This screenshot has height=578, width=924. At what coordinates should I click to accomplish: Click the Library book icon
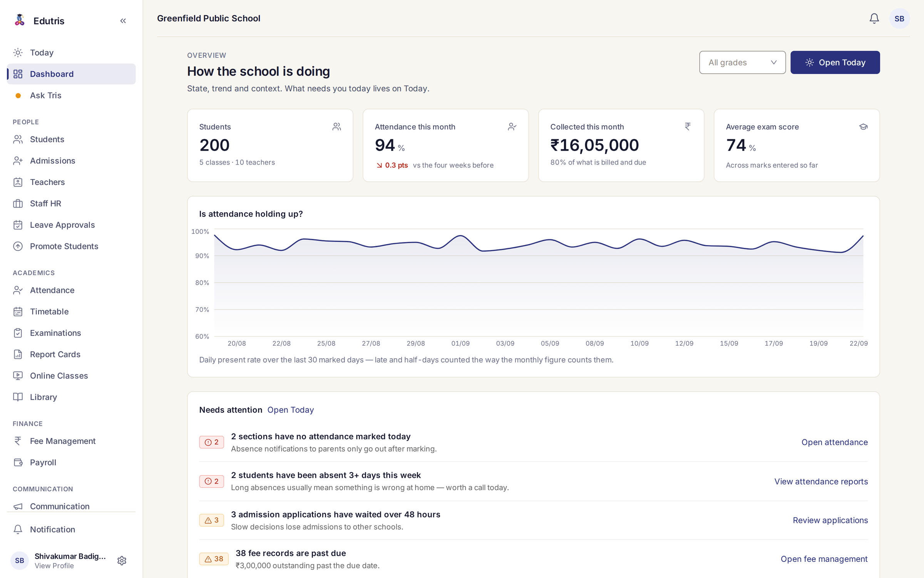point(18,397)
